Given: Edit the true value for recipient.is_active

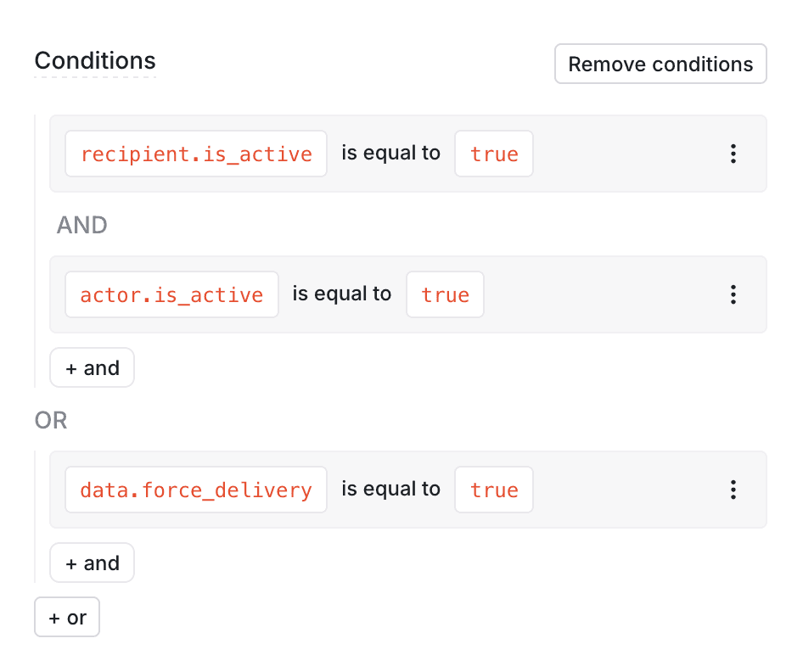Looking at the screenshot, I should pos(493,154).
